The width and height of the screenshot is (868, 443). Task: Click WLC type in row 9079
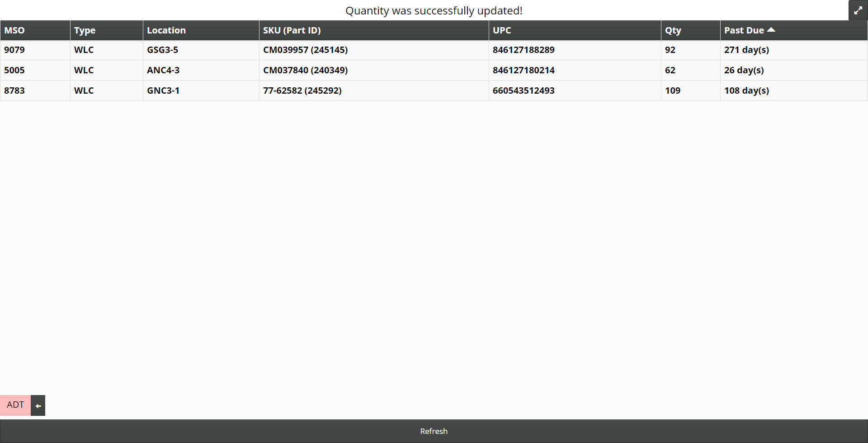click(x=107, y=50)
